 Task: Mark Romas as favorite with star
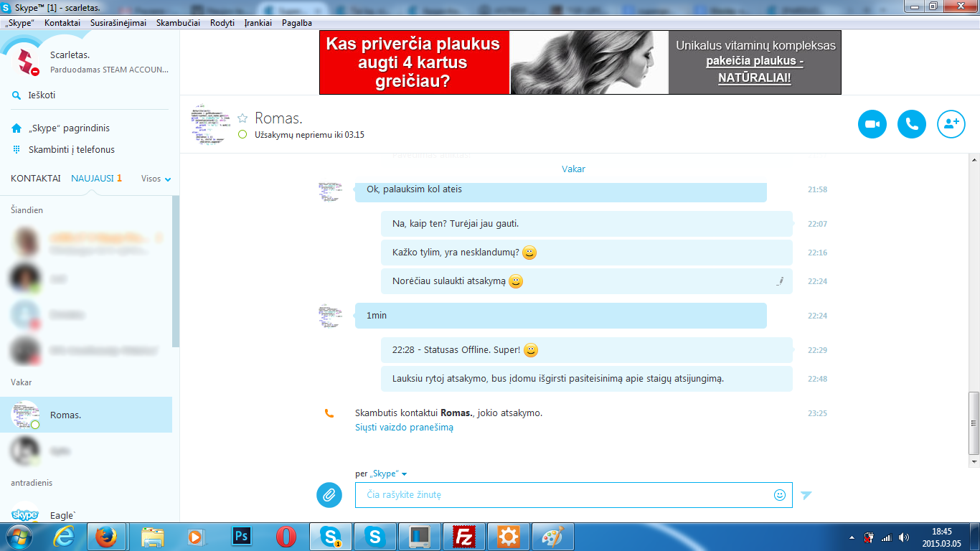tap(242, 118)
